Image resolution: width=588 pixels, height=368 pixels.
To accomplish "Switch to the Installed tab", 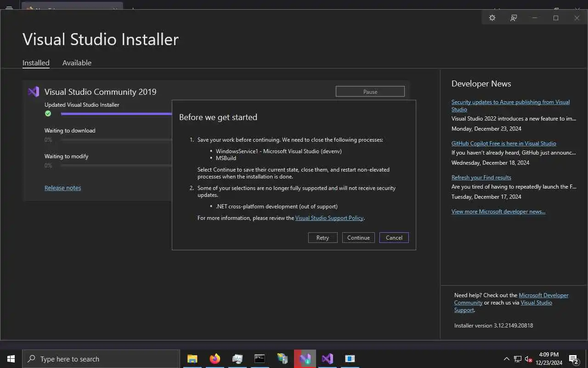I will coord(36,63).
